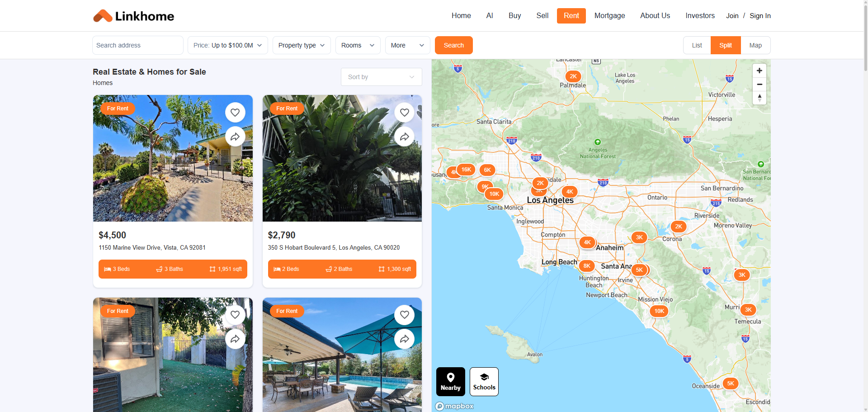
Task: Open the Rooms dropdown
Action: pos(358,45)
